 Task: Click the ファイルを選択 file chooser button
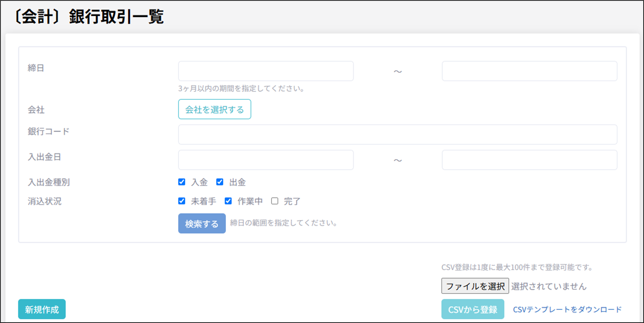click(475, 286)
